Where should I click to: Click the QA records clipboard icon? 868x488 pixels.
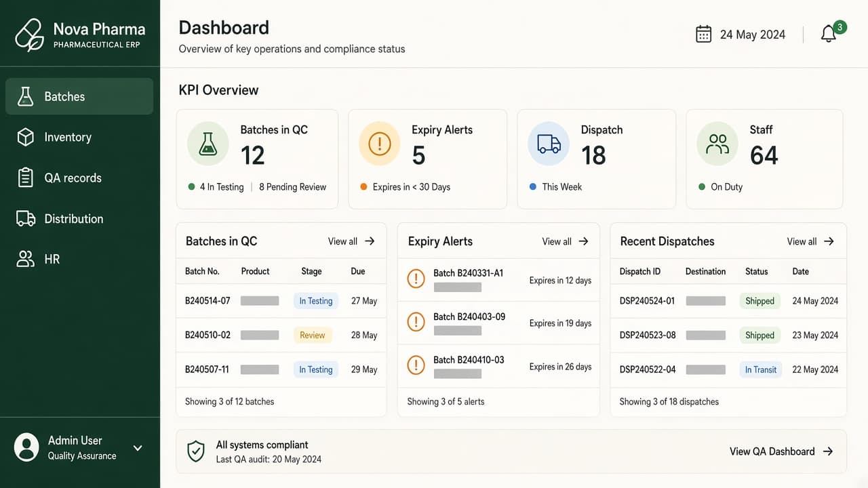point(26,178)
